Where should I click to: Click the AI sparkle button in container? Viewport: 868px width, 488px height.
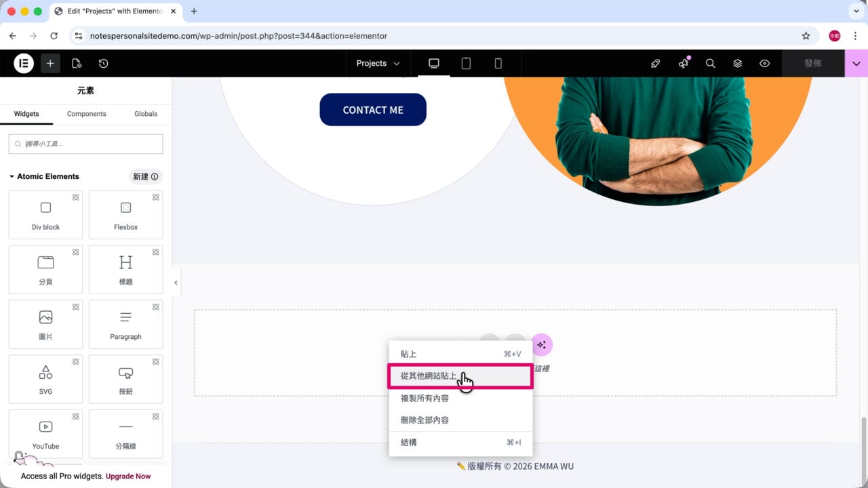coord(541,345)
